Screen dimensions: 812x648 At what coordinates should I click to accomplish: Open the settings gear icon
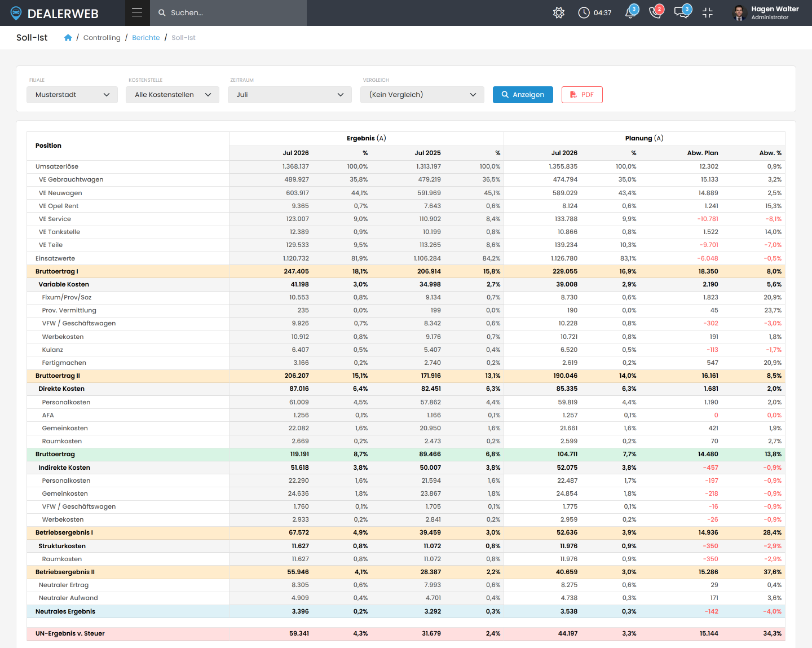559,13
